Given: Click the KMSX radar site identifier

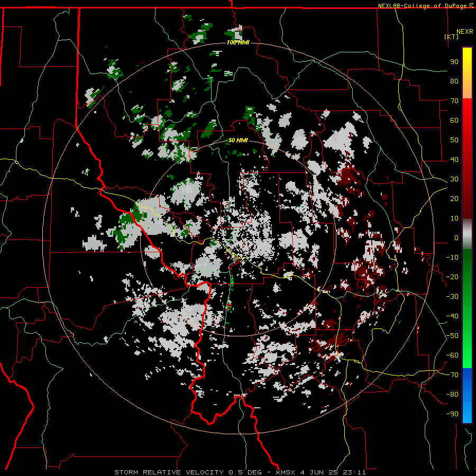Looking at the screenshot, I should 286,472.
